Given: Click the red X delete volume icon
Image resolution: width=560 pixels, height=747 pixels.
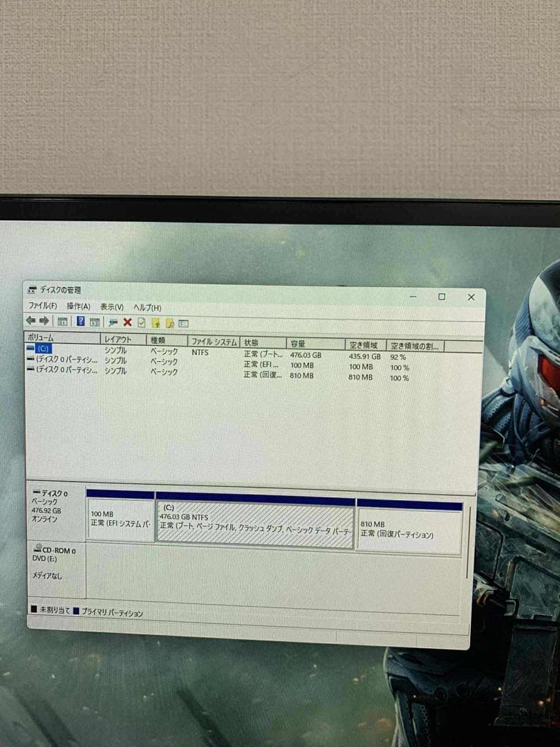Looking at the screenshot, I should 127,322.
